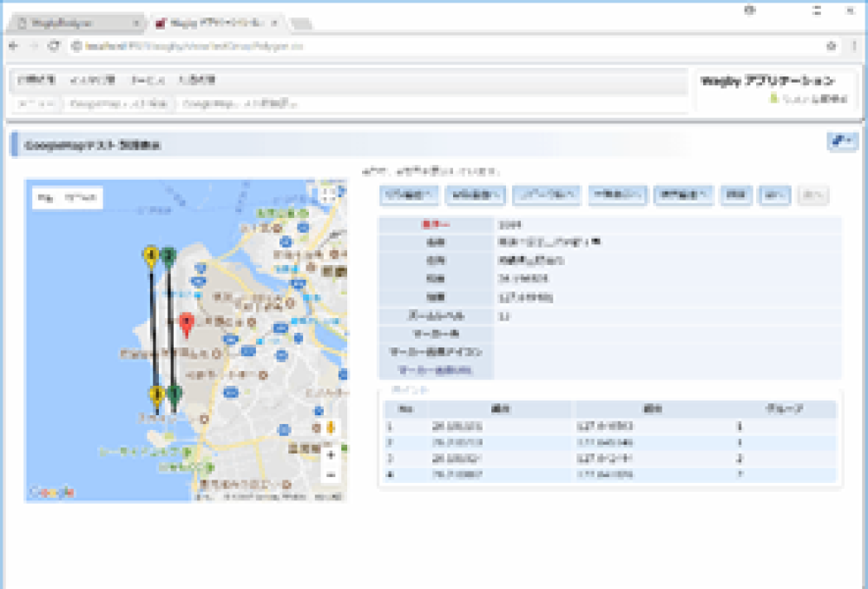Click the zoom level value in detail table
The image size is (868, 589).
point(503,316)
